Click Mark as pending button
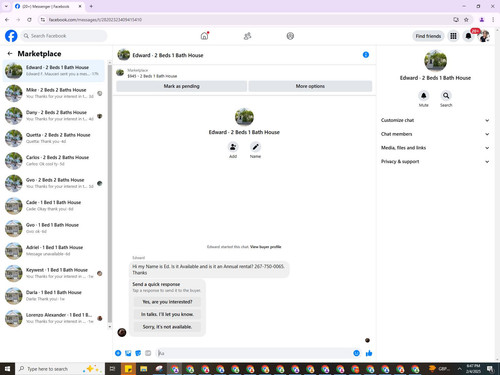This screenshot has height=375, width=500. [181, 86]
